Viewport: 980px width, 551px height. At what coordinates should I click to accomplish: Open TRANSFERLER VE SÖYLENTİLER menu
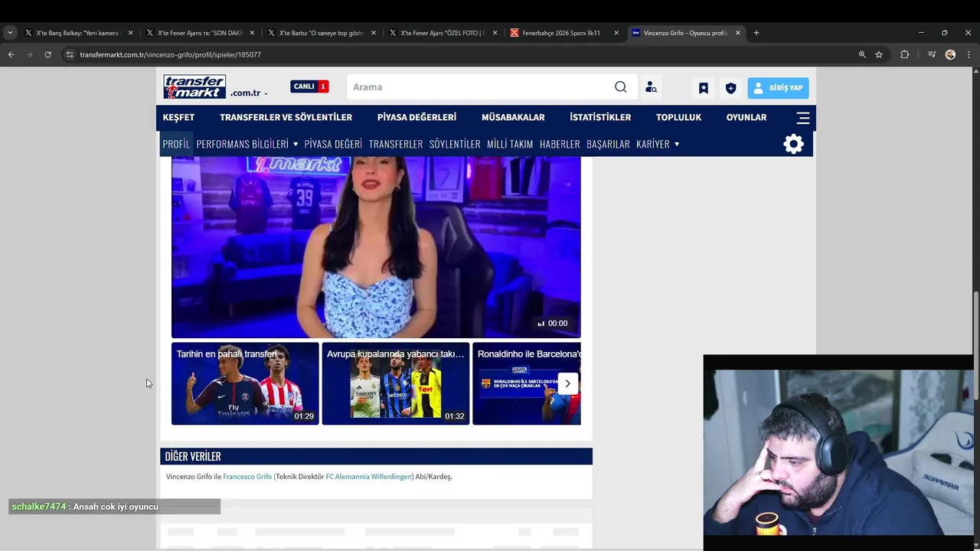click(x=286, y=117)
